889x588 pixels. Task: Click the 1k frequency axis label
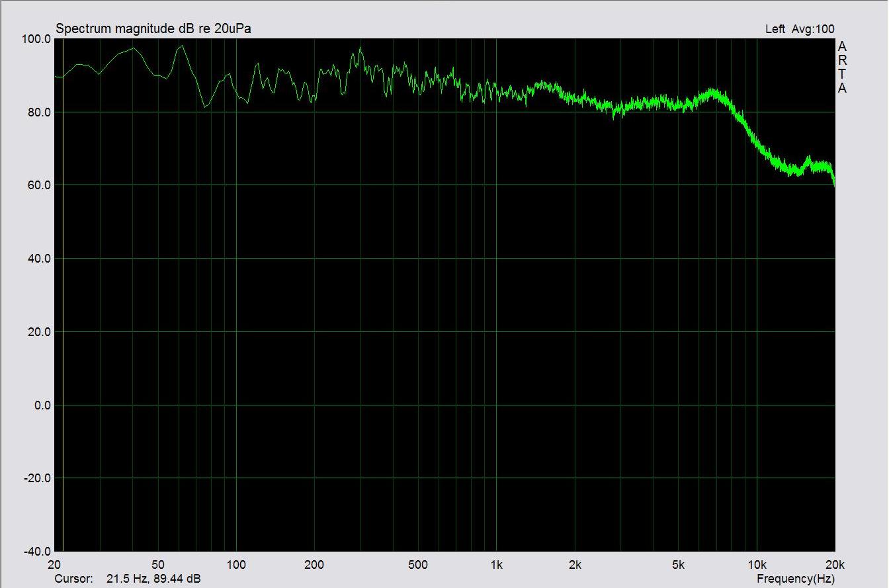497,565
